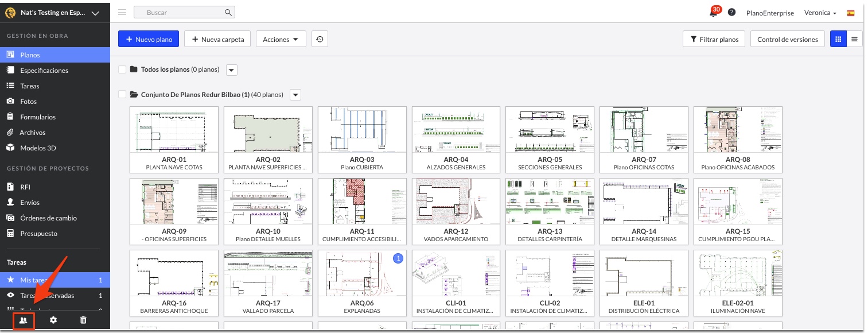
Task: Open the team members people icon
Action: coord(24,320)
